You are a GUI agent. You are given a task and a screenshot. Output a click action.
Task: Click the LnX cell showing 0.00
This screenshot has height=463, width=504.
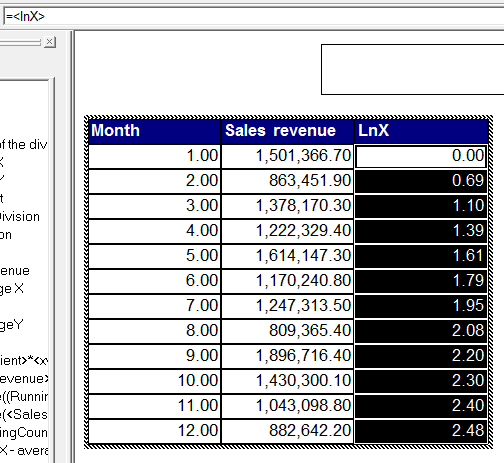point(421,156)
